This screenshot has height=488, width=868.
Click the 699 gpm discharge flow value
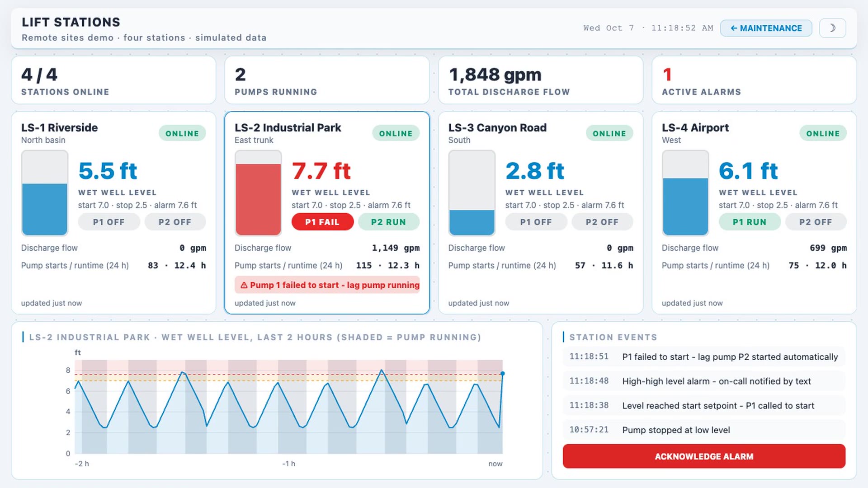click(x=828, y=248)
